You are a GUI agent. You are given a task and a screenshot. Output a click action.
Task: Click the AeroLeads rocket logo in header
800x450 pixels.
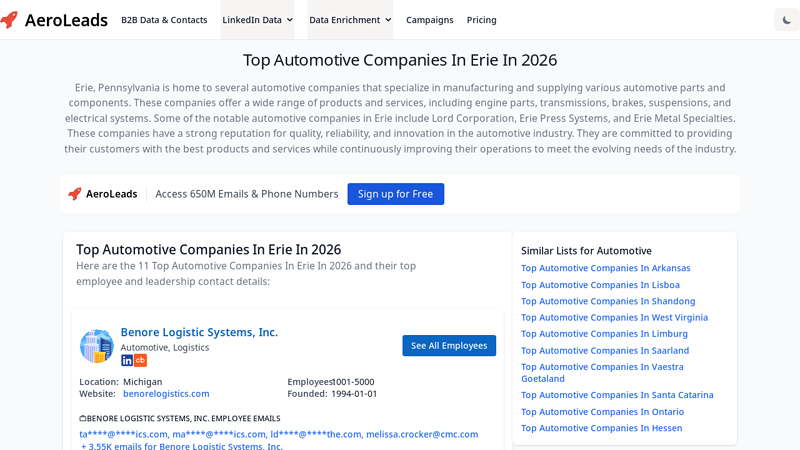(9, 20)
